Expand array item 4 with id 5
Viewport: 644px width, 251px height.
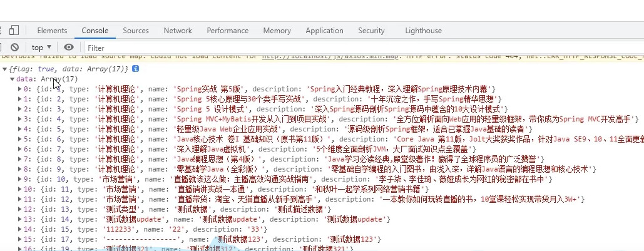20,129
